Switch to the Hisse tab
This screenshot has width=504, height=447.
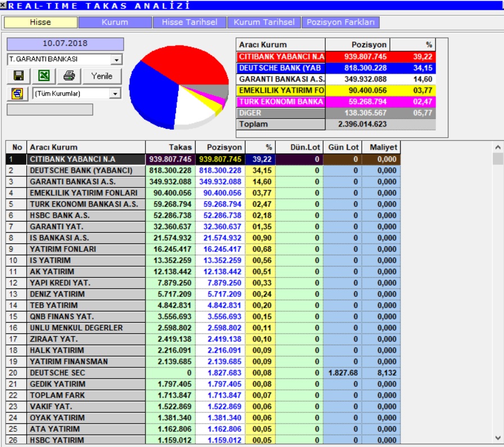[x=40, y=22]
